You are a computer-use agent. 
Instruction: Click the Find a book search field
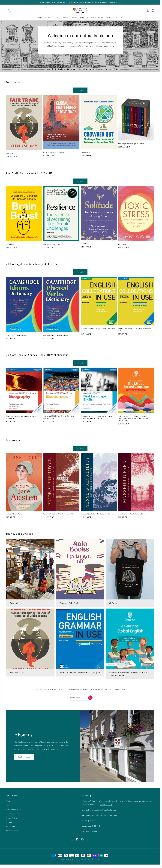78,698
